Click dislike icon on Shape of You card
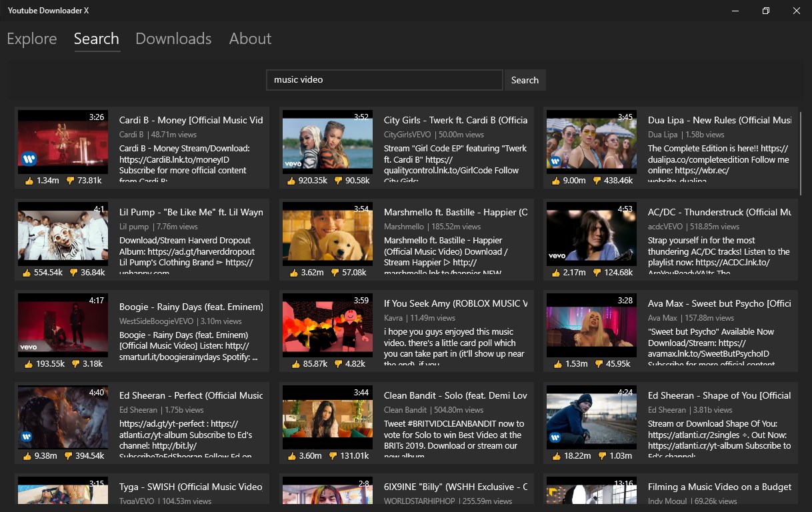Viewport: 812px width, 512px height. 602,456
